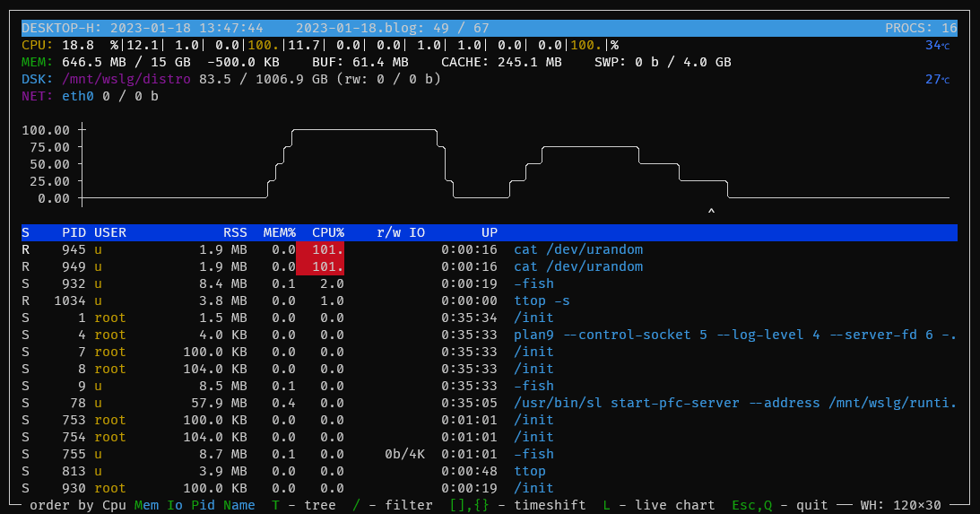Click the PID column header

pos(74,232)
